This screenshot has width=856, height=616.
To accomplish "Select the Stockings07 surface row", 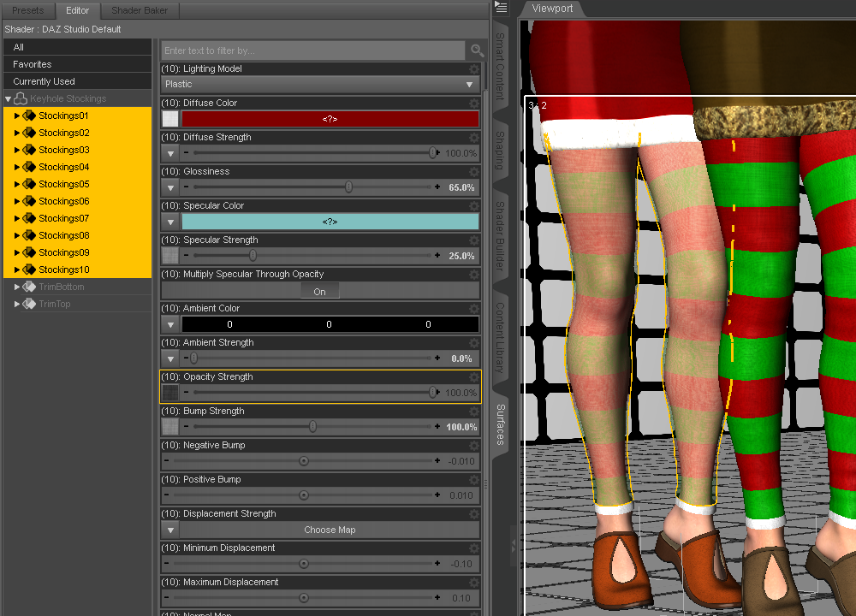I will pos(78,218).
